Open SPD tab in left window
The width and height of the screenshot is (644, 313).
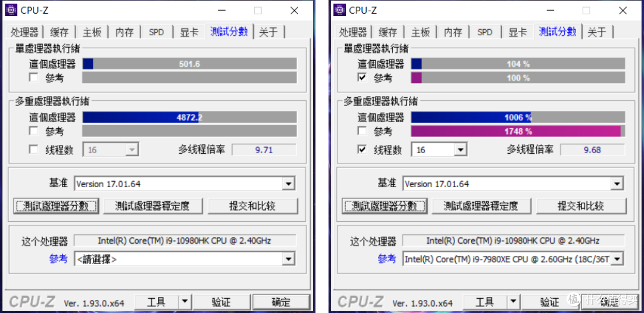point(156,32)
